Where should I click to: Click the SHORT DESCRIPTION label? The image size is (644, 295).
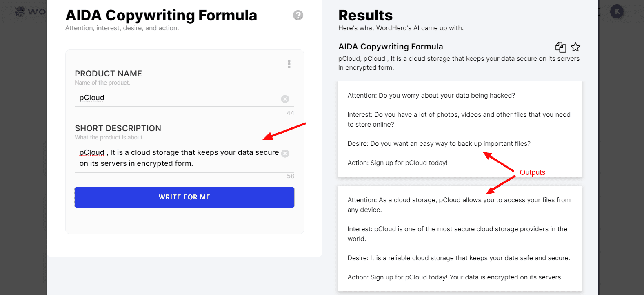tap(118, 128)
